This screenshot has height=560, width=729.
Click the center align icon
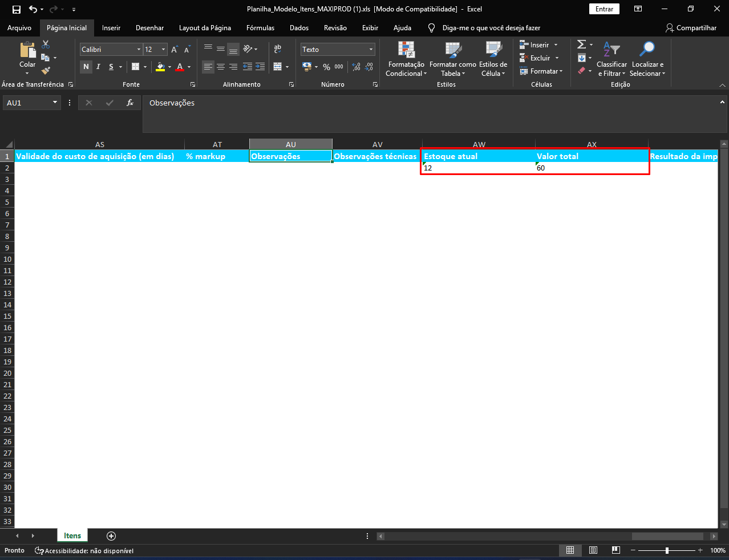[x=221, y=67]
